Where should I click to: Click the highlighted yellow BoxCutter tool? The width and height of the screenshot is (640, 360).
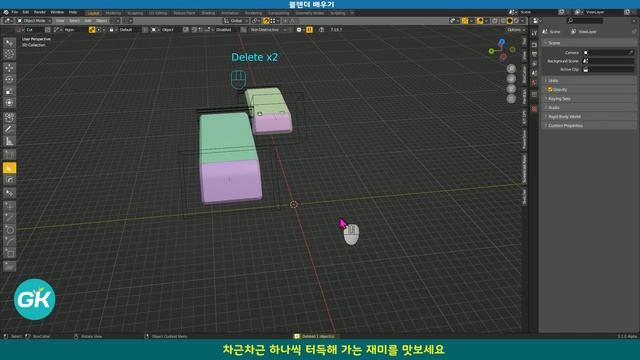click(x=9, y=168)
